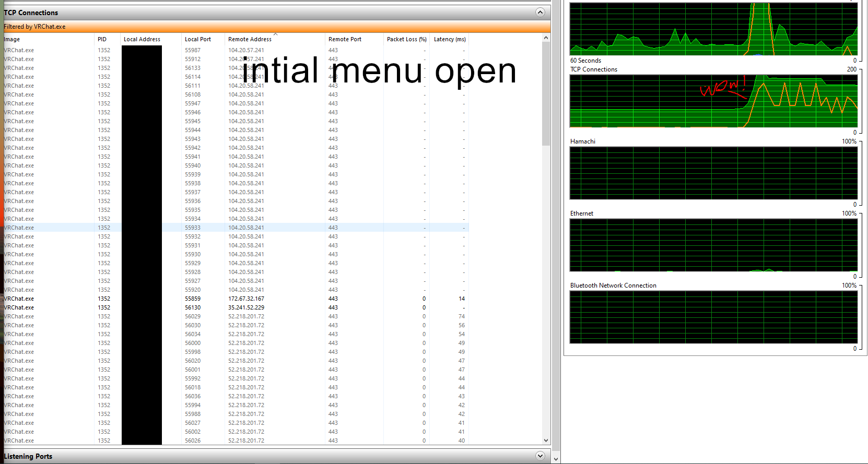Select row with local port 56000
The width and height of the screenshot is (868, 464).
tap(236, 343)
